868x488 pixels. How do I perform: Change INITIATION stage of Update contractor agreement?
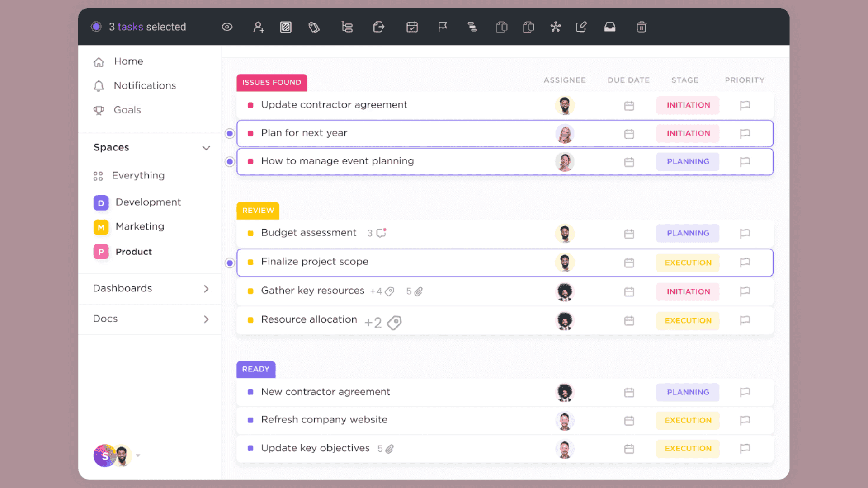[x=688, y=105]
